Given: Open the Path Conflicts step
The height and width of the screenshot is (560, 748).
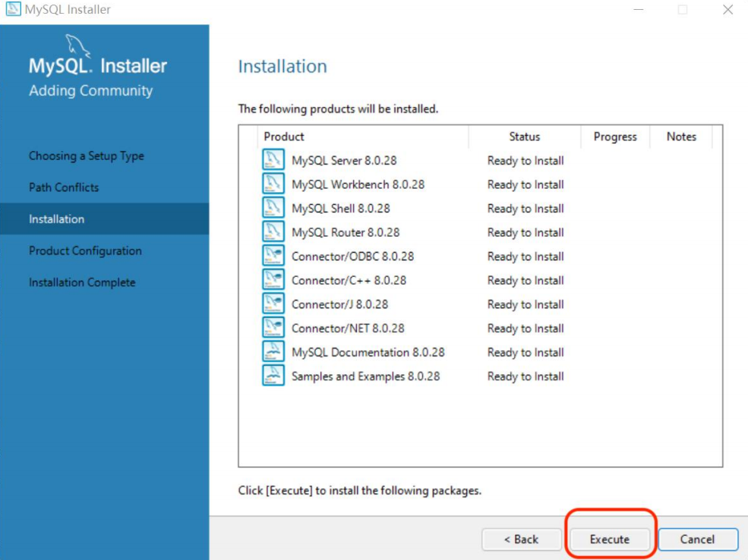Looking at the screenshot, I should (64, 187).
